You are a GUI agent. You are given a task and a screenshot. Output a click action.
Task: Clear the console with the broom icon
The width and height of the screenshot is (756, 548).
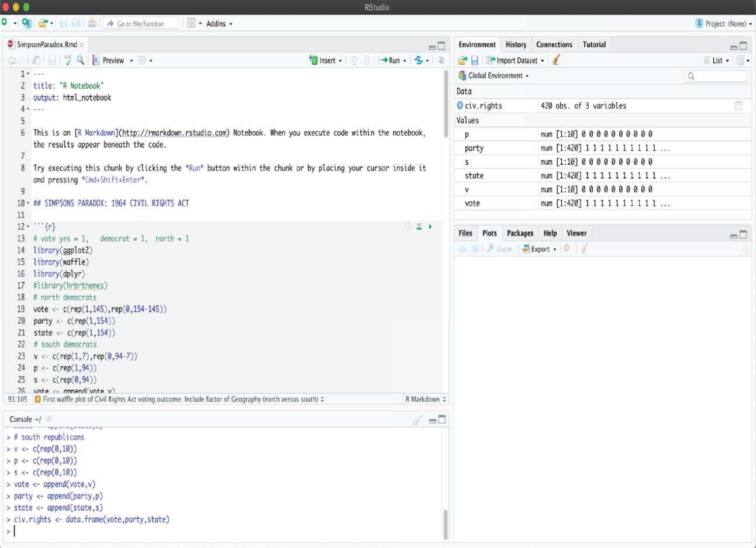pyautogui.click(x=417, y=419)
